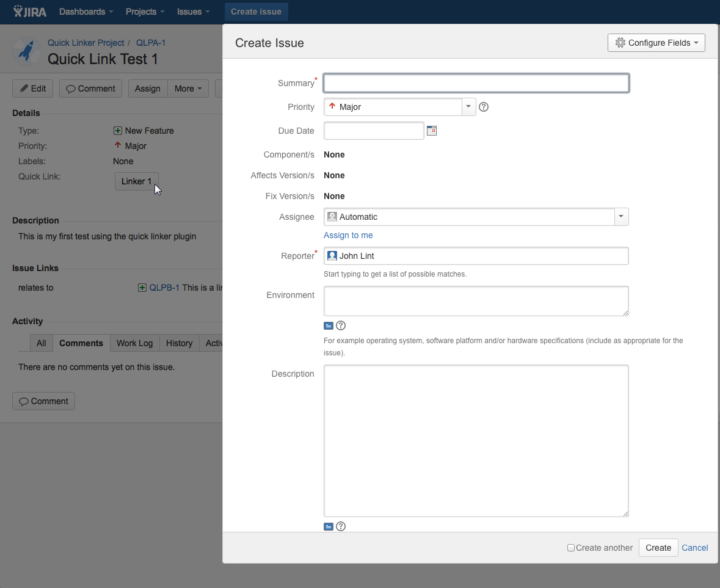
Task: Enable the Create another checkbox
Action: point(571,548)
